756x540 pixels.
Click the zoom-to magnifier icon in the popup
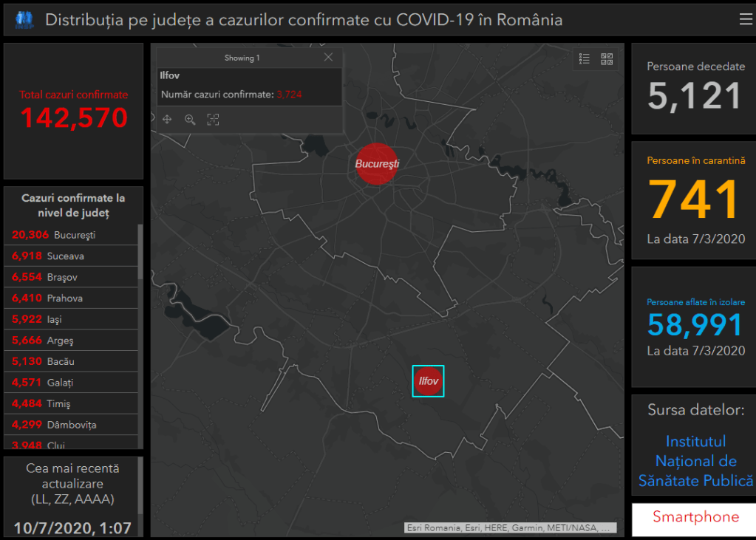pos(190,120)
